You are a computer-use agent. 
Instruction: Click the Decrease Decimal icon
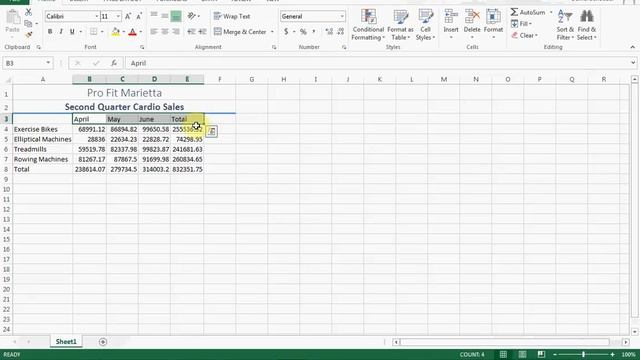click(340, 31)
